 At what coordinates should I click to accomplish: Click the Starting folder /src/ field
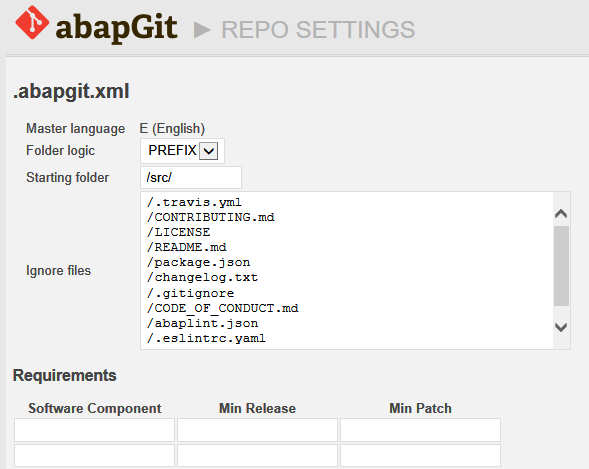click(x=191, y=177)
